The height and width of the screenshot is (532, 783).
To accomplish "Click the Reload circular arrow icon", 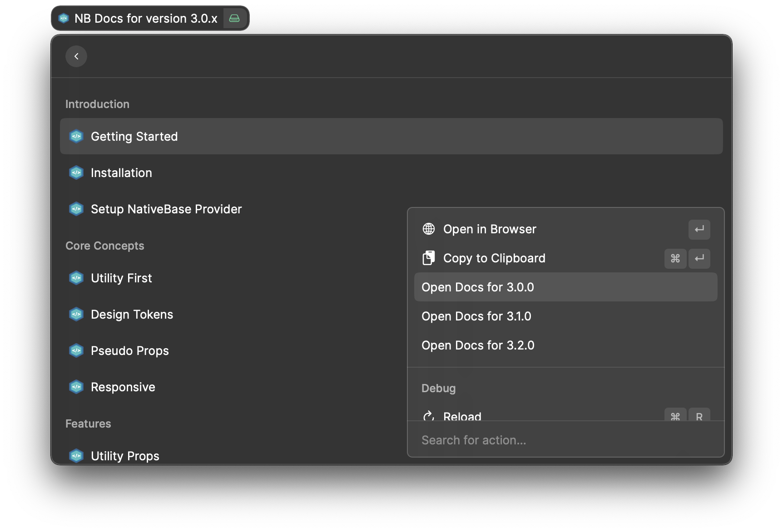I will tap(429, 415).
